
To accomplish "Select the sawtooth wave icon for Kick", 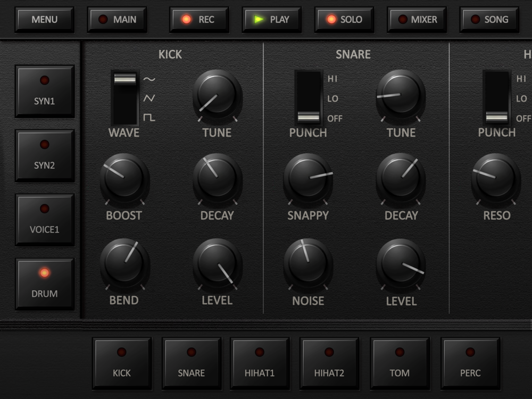I will click(x=149, y=98).
